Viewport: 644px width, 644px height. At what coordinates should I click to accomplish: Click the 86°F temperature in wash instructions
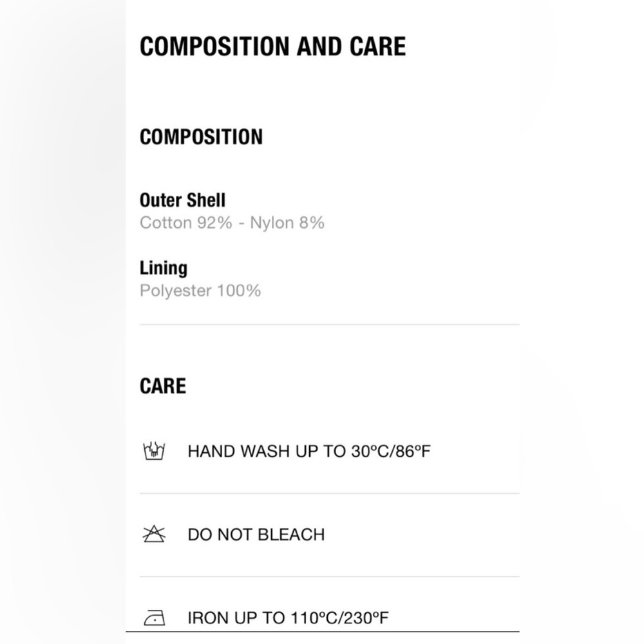tap(413, 451)
